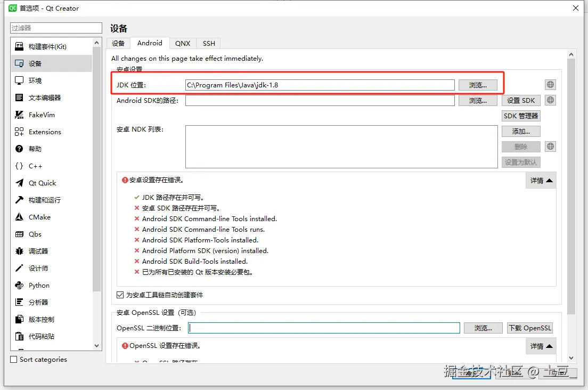Click category list scroll-down arrow
Viewport: 588px width, 390px height.
click(97, 346)
